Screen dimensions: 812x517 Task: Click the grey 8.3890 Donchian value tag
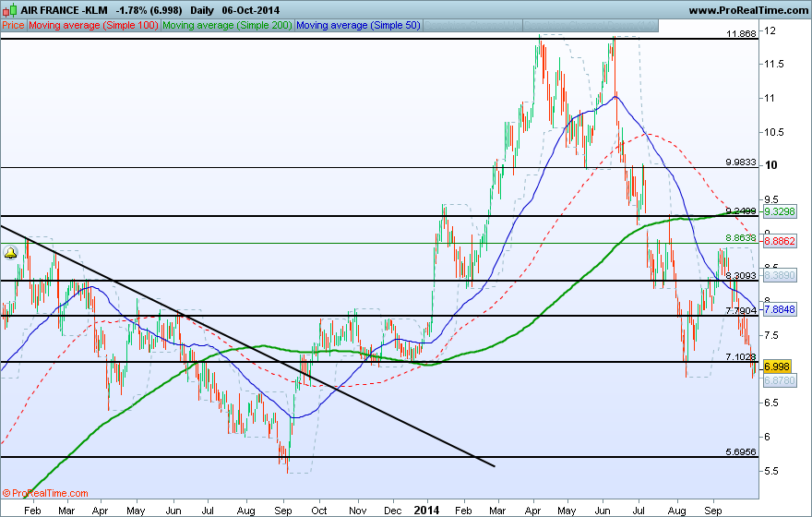tap(780, 275)
